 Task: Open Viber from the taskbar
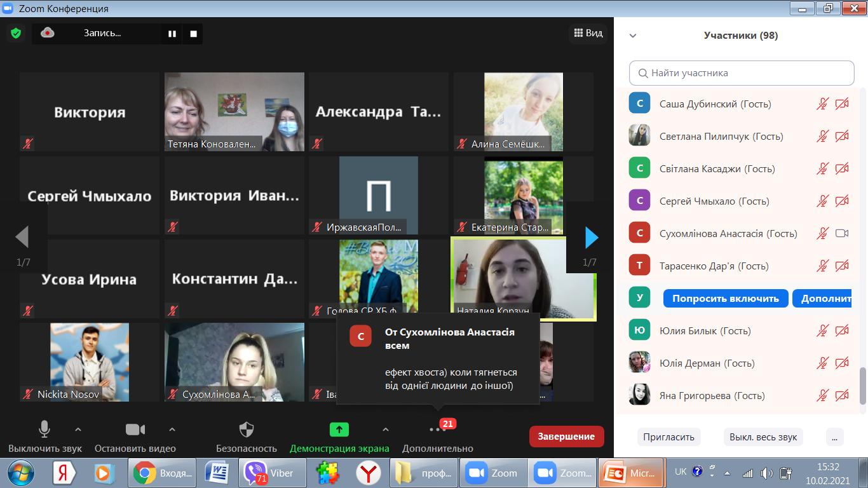point(272,473)
